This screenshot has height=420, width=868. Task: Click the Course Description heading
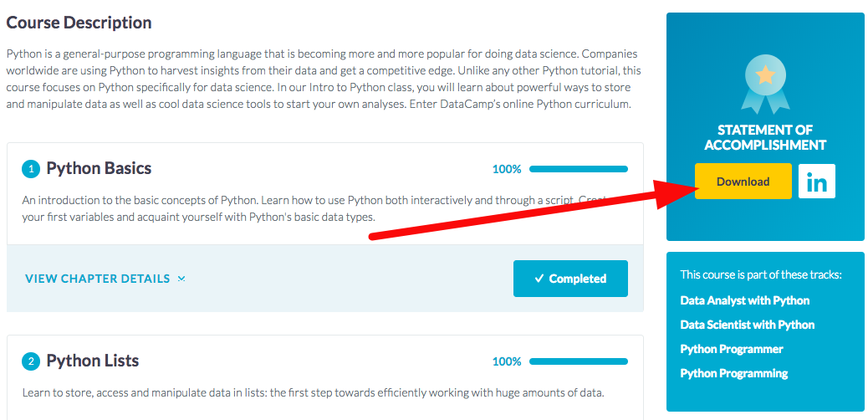point(79,23)
